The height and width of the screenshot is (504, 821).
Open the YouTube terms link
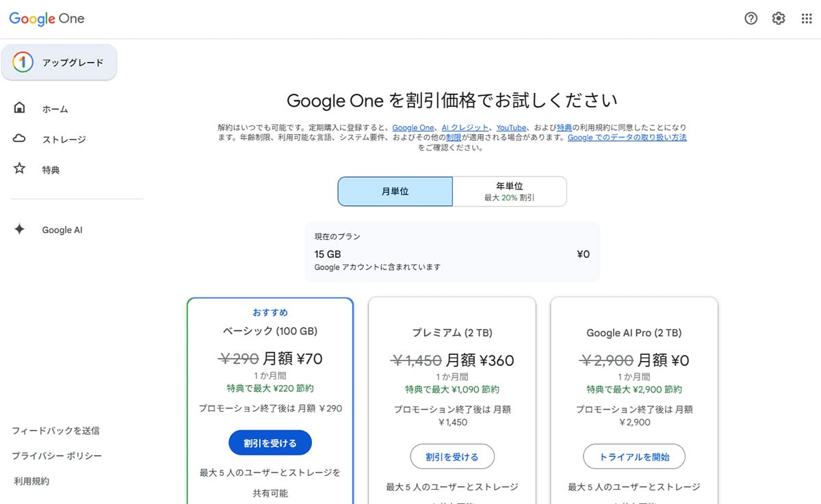pyautogui.click(x=511, y=128)
